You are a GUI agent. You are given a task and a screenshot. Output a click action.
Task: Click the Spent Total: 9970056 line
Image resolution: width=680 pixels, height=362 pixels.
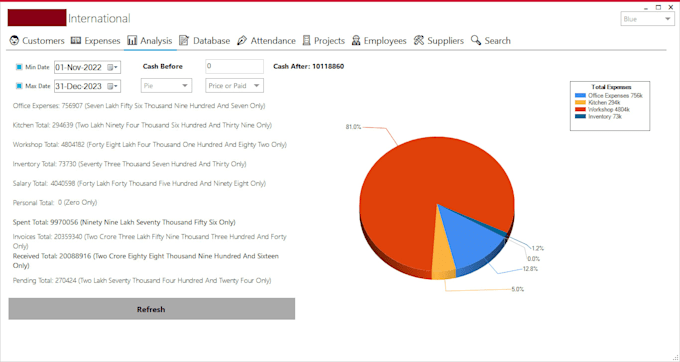[x=124, y=222]
